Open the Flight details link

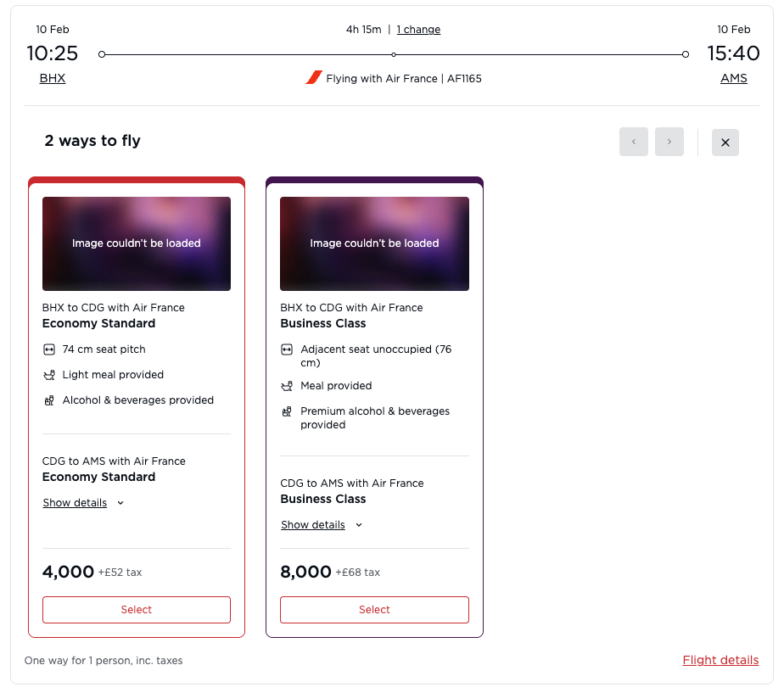click(x=720, y=660)
